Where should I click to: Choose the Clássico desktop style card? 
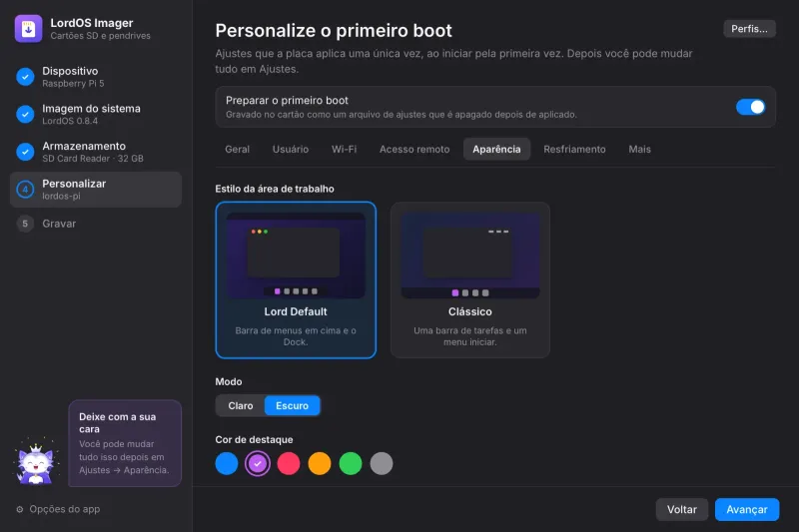[x=469, y=280]
